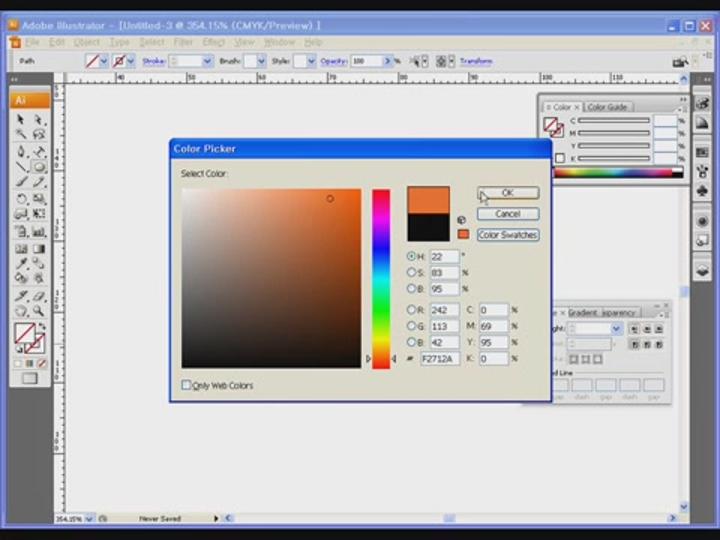Image resolution: width=720 pixels, height=540 pixels.
Task: Select the Paintbrush tool
Action: coord(21,182)
